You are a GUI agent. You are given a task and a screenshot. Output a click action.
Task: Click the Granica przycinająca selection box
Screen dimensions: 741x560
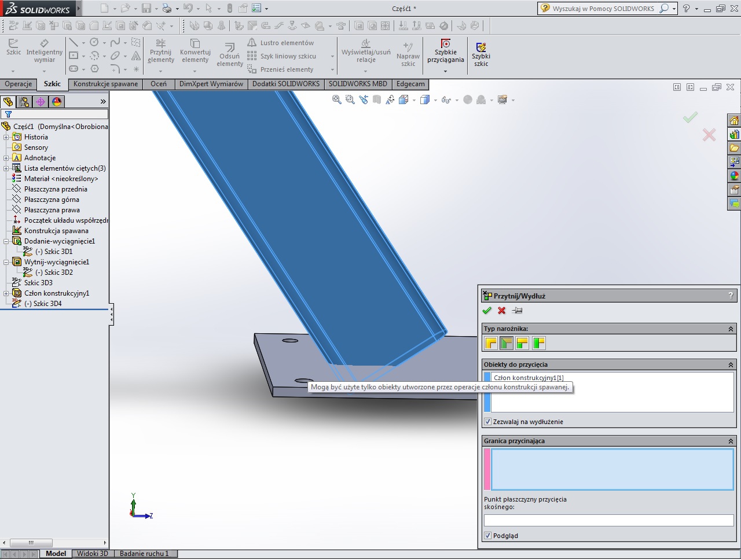click(x=612, y=469)
